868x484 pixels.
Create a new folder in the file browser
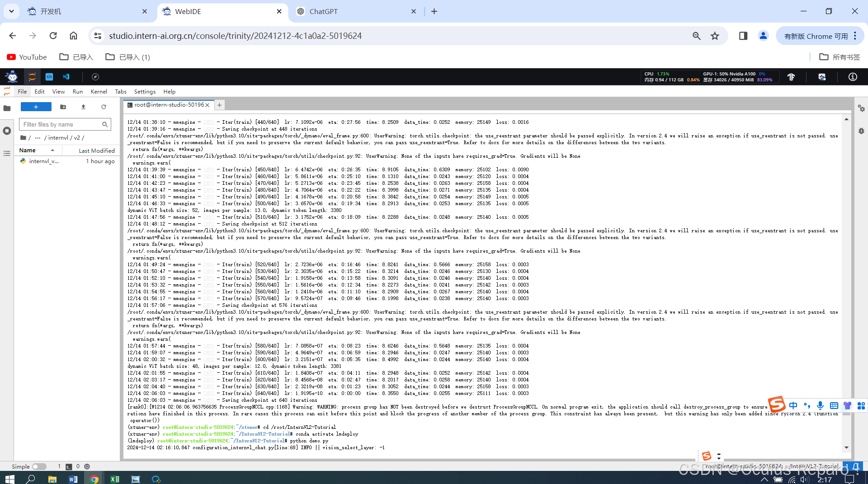tap(63, 107)
